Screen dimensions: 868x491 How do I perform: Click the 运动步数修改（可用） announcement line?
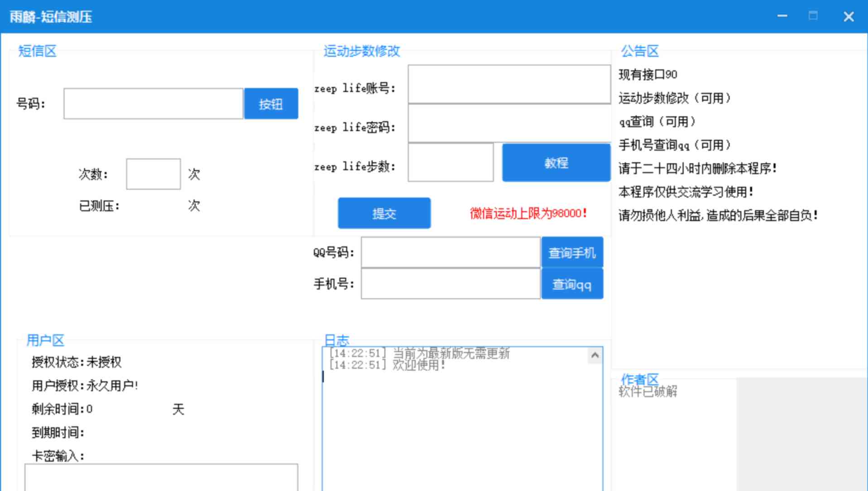tap(675, 98)
